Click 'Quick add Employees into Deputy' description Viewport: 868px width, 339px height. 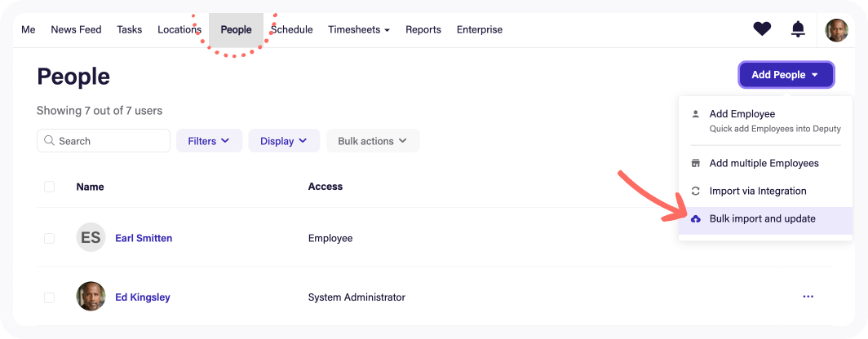click(x=775, y=129)
